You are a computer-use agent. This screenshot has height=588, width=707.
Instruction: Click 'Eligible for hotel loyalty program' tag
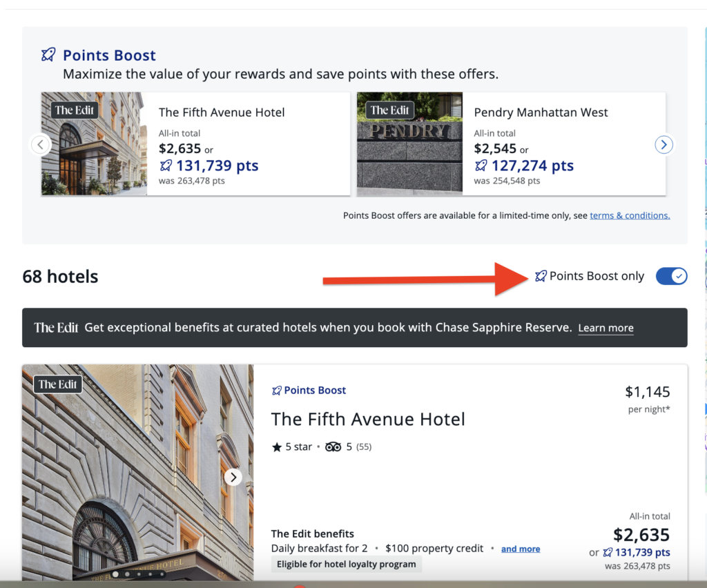[346, 565]
